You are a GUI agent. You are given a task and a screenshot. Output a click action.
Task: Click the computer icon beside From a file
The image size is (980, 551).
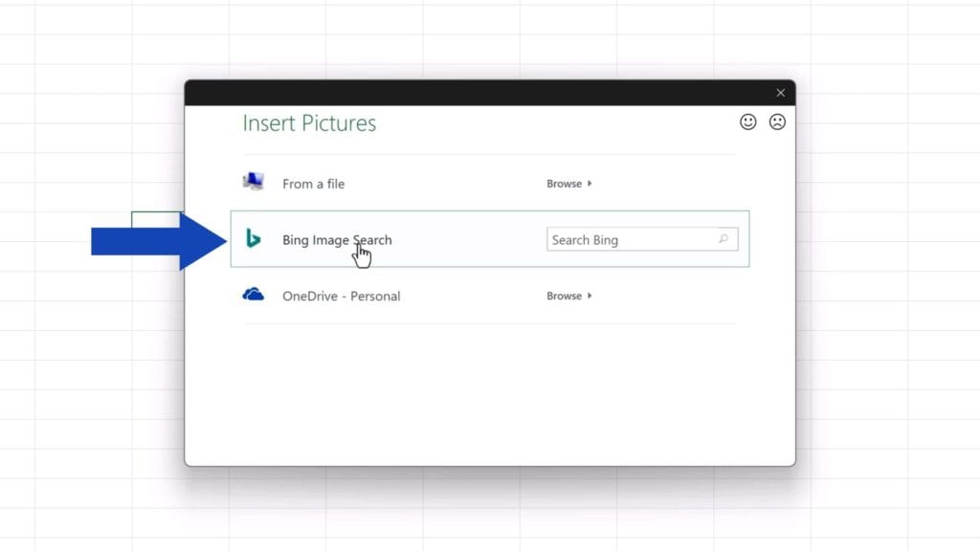click(x=253, y=182)
